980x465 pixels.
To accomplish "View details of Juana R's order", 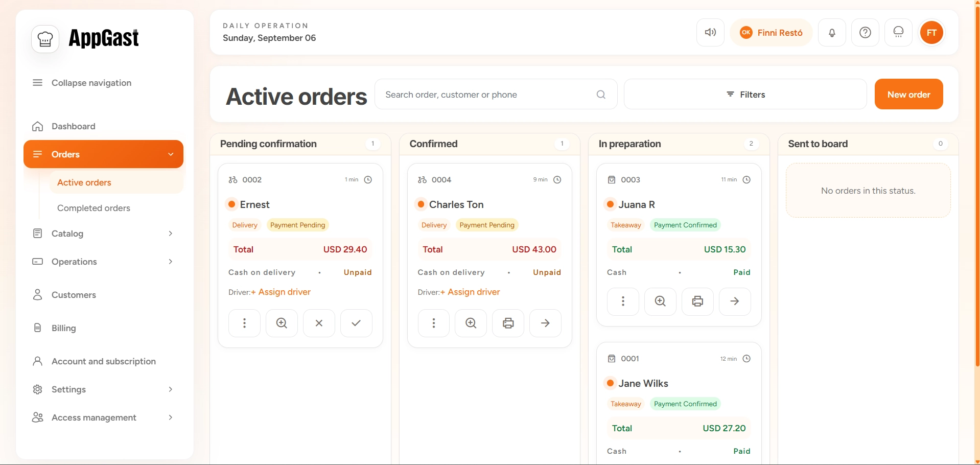I will pos(660,301).
